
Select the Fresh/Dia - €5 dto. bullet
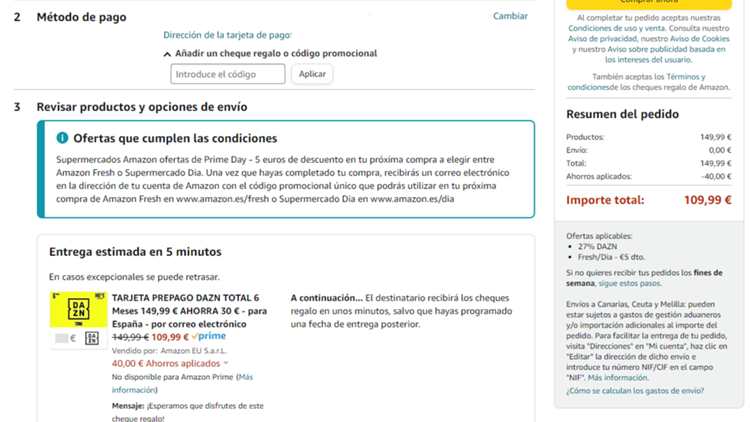[x=611, y=257]
